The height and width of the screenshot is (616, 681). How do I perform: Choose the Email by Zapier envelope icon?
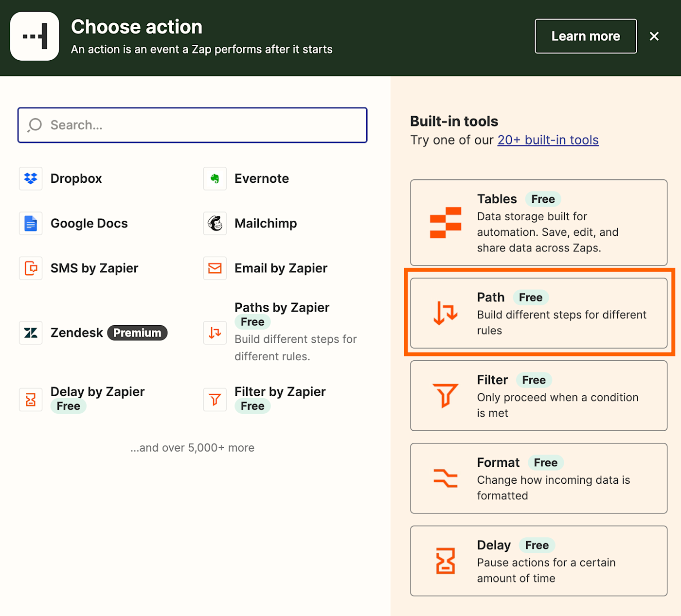tap(215, 268)
